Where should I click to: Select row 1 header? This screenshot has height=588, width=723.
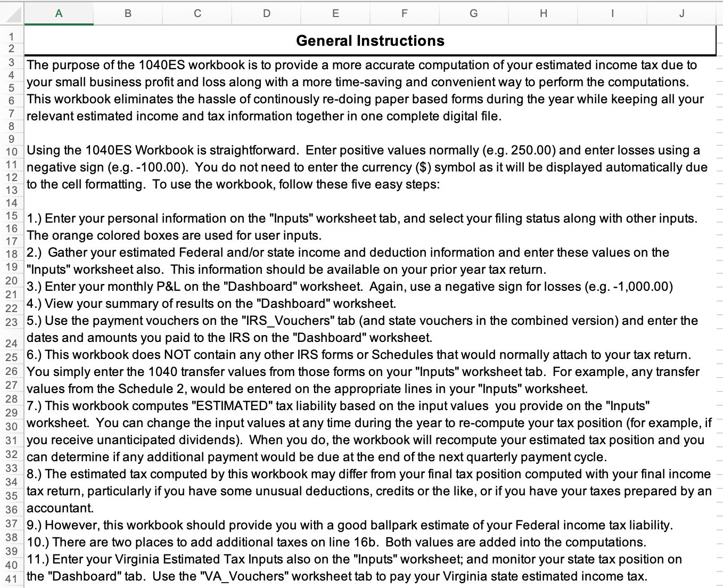(x=12, y=36)
